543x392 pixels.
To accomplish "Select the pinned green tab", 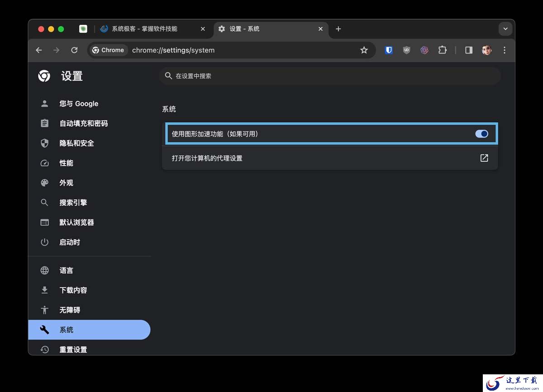I will 83,29.
